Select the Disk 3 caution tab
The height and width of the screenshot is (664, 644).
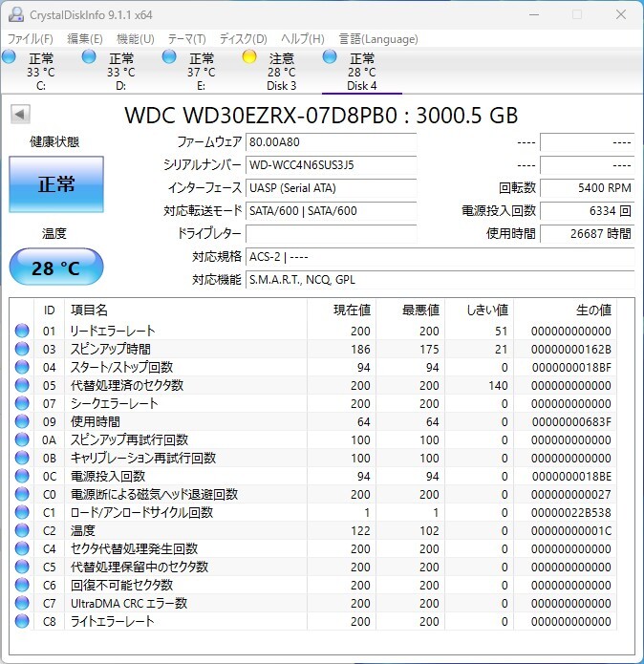coord(282,71)
